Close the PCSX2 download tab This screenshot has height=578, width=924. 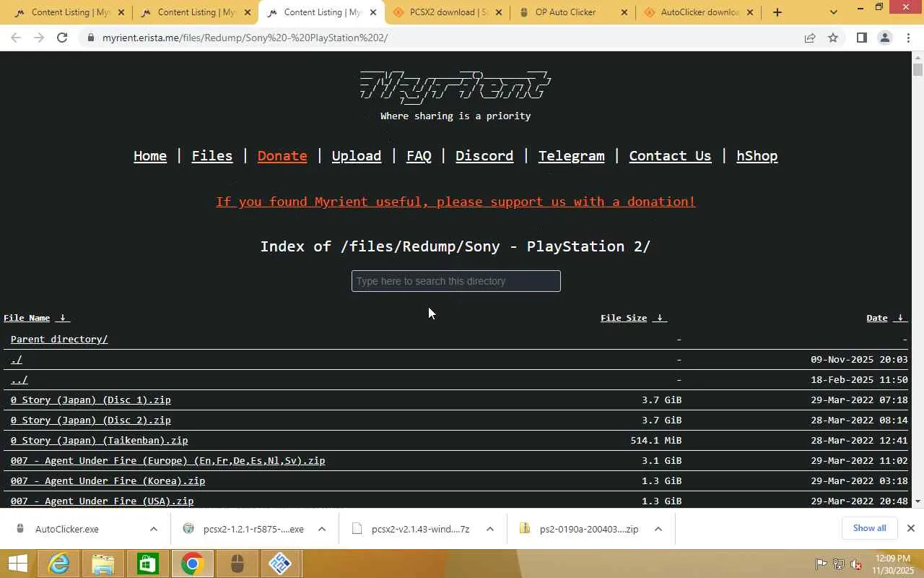click(499, 12)
